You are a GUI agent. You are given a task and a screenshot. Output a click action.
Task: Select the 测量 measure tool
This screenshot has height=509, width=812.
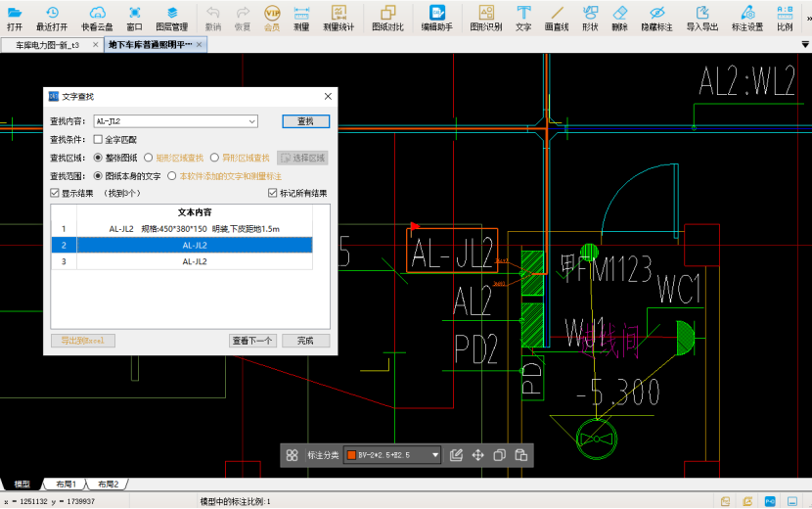(301, 18)
